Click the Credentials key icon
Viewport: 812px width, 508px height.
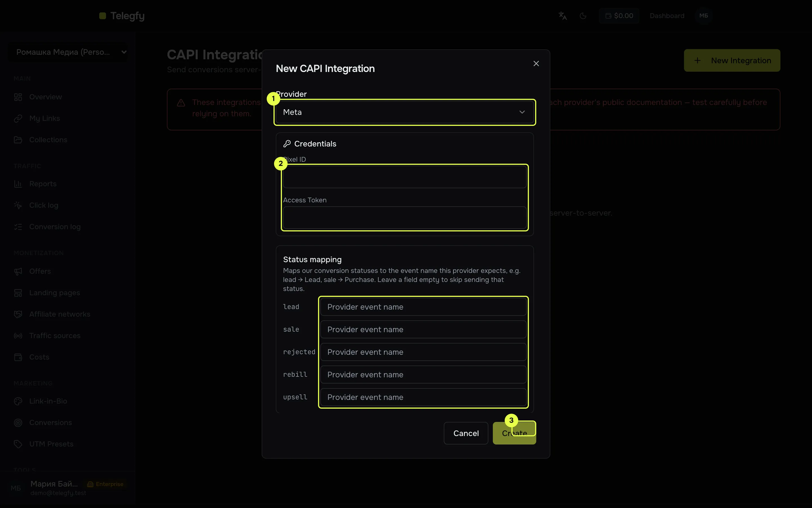point(287,144)
